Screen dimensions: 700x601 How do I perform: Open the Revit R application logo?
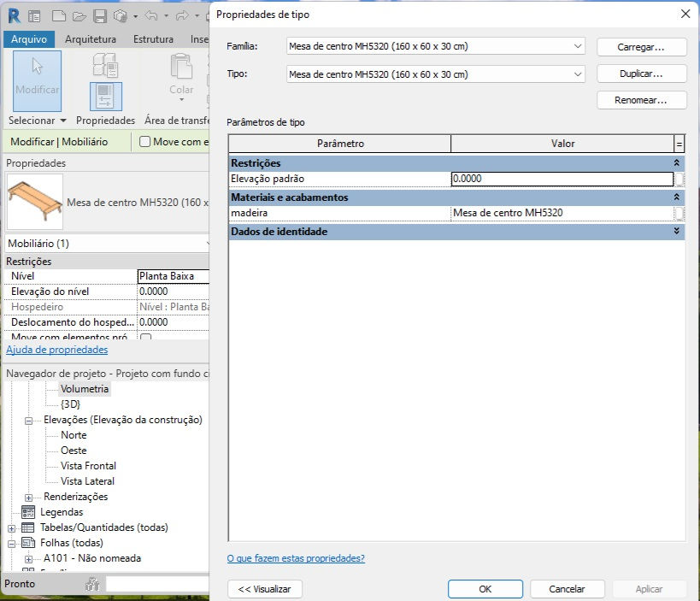[14, 16]
